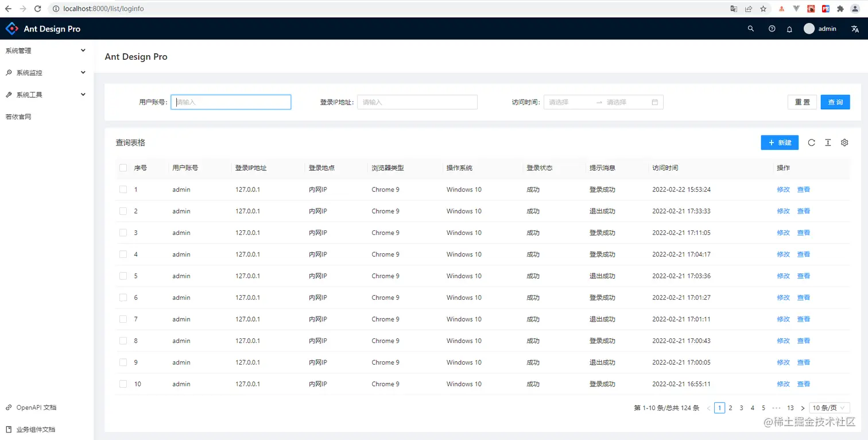
Task: Click the admin avatar image
Action: pos(809,29)
